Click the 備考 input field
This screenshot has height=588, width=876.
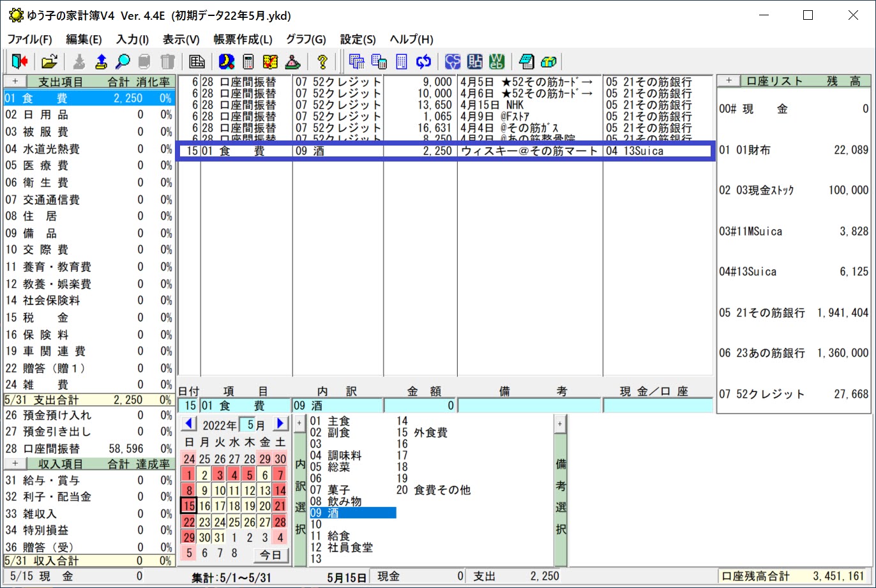(529, 405)
